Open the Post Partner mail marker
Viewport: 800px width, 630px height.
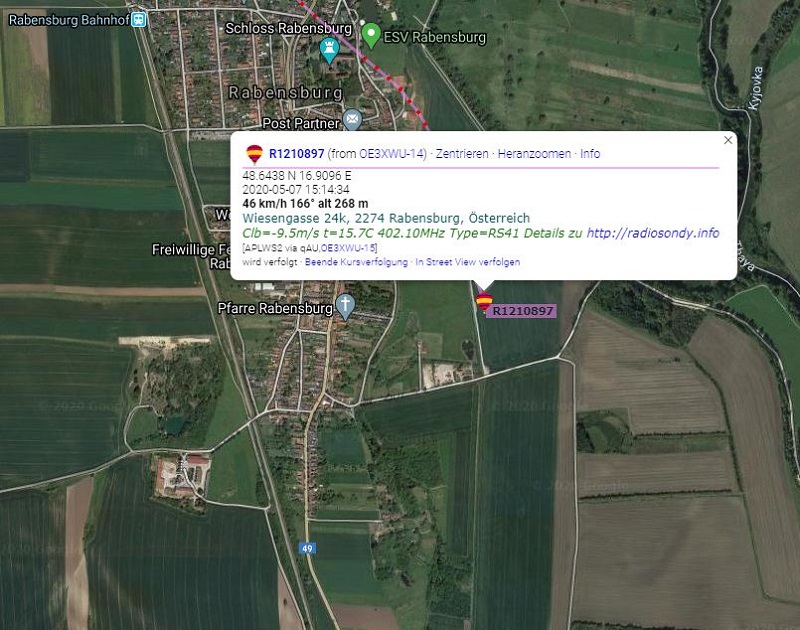(352, 120)
